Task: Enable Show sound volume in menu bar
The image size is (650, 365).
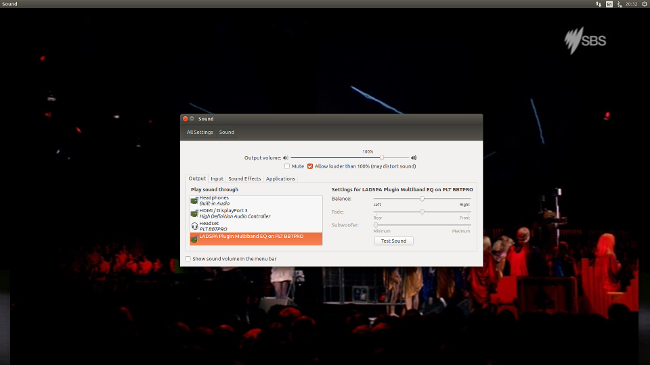Action: point(188,259)
